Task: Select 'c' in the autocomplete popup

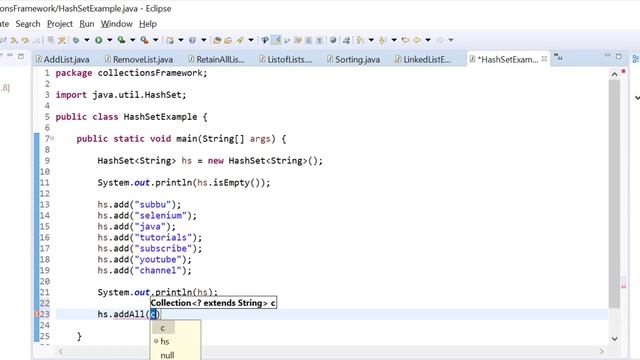Action: [x=163, y=328]
